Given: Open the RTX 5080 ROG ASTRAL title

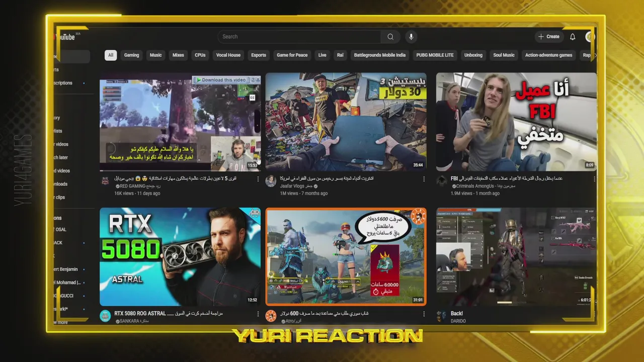Looking at the screenshot, I should [169, 313].
